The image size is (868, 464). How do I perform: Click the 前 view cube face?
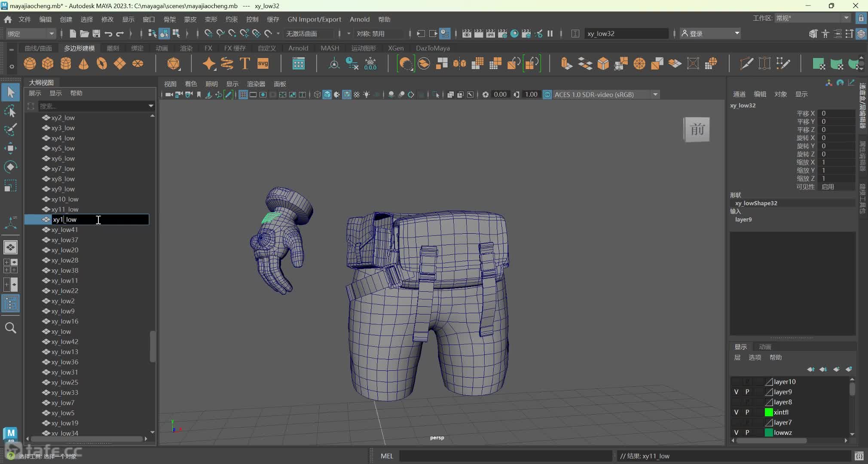pos(697,129)
